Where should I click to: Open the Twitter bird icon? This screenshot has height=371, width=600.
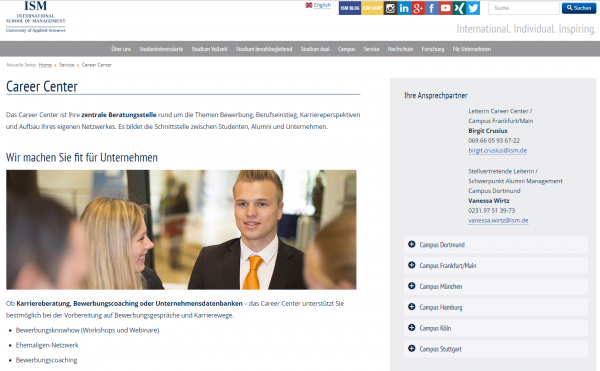(473, 8)
